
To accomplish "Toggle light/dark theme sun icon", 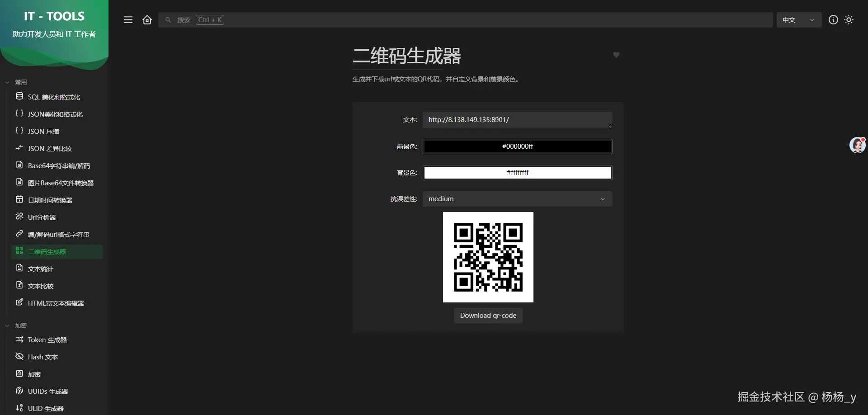I will click(x=849, y=20).
